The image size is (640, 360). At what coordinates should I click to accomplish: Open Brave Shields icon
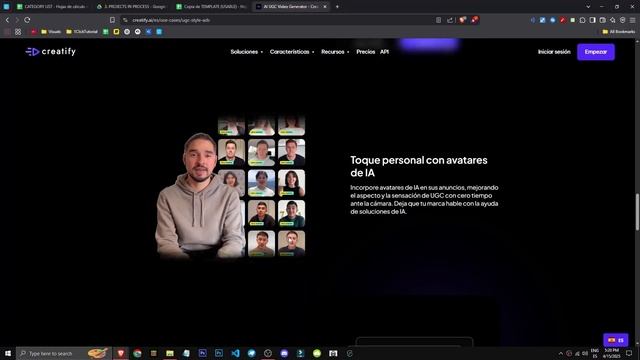[462, 20]
